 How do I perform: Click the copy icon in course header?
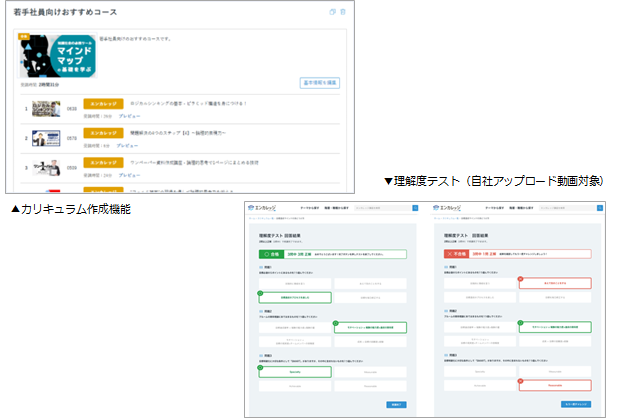coord(333,12)
